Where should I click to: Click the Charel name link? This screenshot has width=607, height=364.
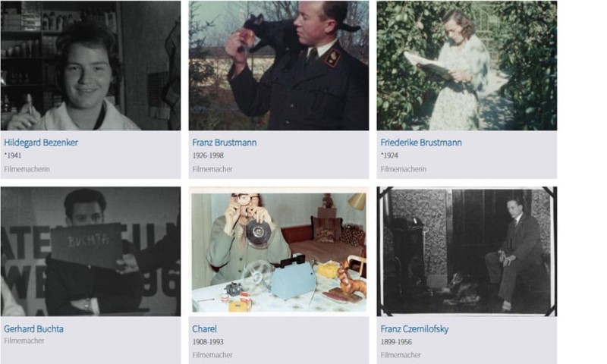pos(204,329)
